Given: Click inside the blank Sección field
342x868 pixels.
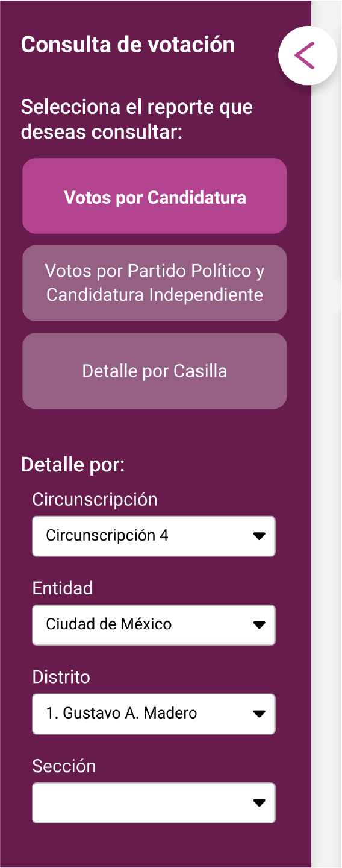Looking at the screenshot, I should (x=154, y=803).
